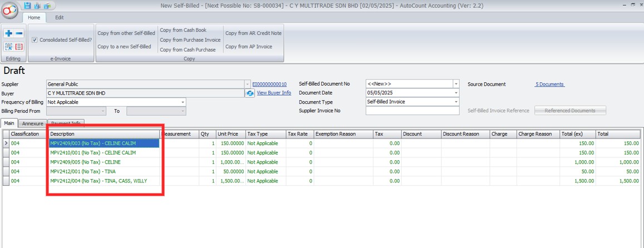Open the Annexure tab
Viewport: 644px width, 248px height.
coord(32,123)
